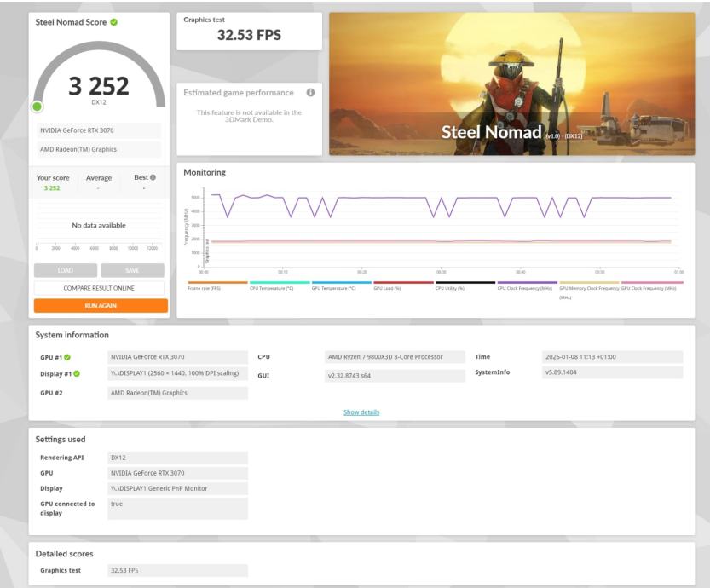Click the Steel Nomad banner image
Screen dimensions: 710x588
(511, 84)
